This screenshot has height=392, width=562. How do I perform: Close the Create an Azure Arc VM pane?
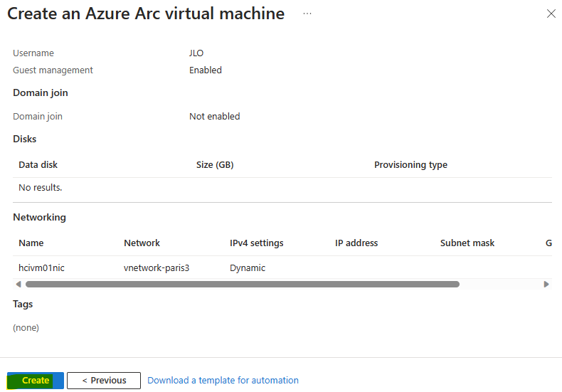click(551, 14)
